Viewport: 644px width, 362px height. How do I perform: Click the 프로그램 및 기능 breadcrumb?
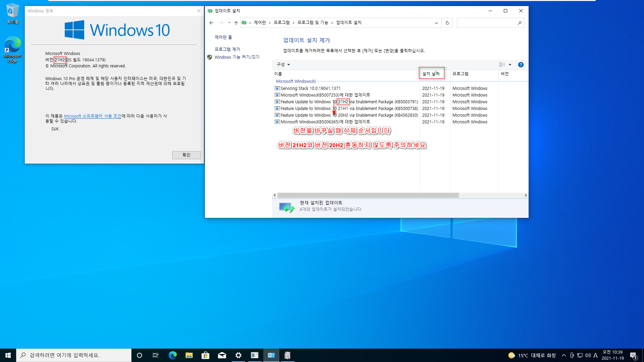(313, 22)
